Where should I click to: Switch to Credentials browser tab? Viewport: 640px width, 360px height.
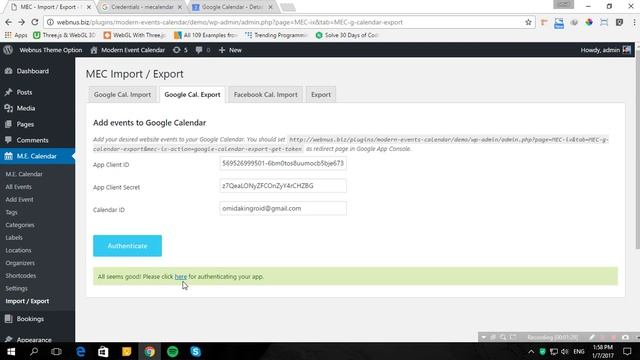pyautogui.click(x=142, y=7)
